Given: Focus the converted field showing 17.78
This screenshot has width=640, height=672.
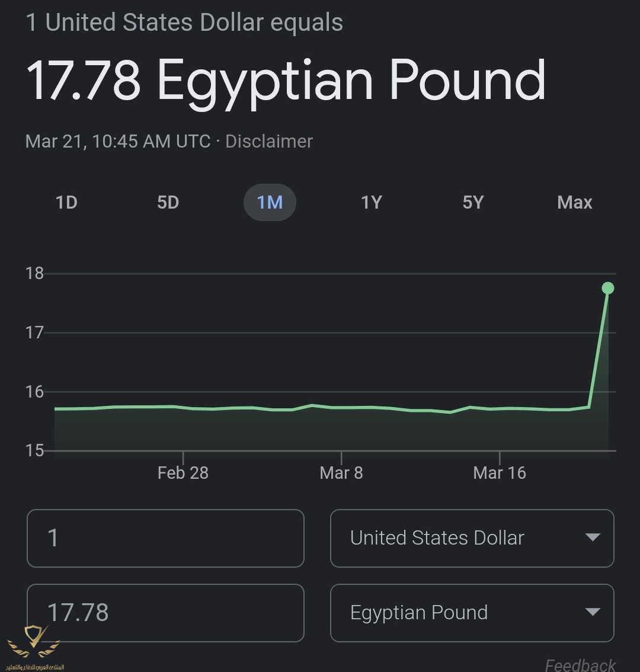Looking at the screenshot, I should (165, 613).
